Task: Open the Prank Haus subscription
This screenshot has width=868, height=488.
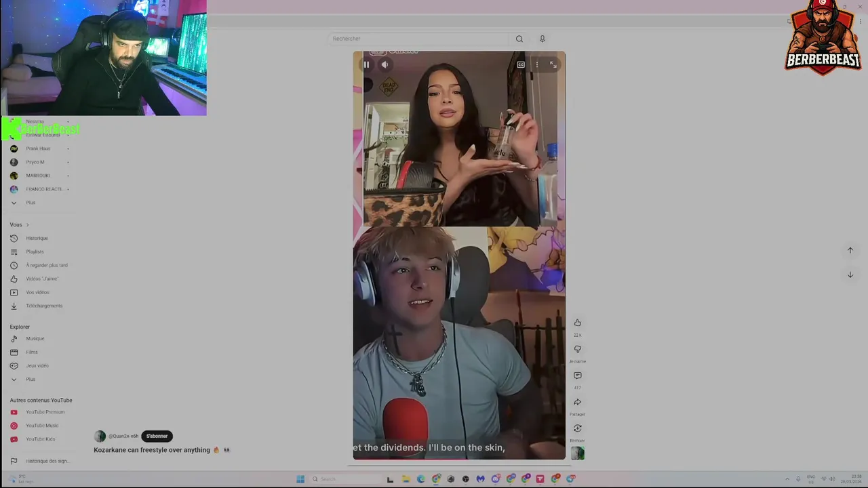Action: coord(39,148)
